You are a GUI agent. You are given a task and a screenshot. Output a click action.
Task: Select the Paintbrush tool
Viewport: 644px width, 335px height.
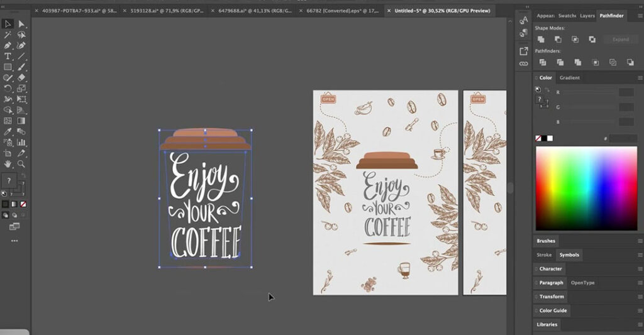tap(21, 67)
